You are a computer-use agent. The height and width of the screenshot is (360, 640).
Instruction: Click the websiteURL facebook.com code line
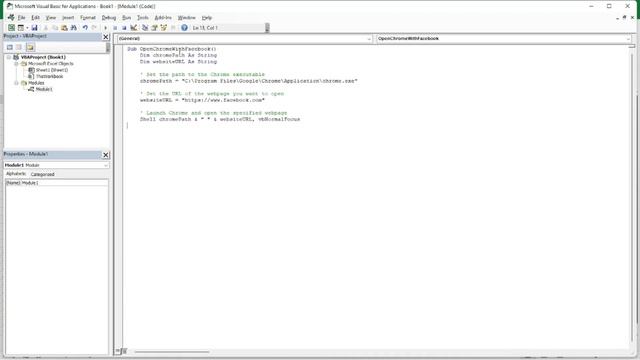click(202, 100)
